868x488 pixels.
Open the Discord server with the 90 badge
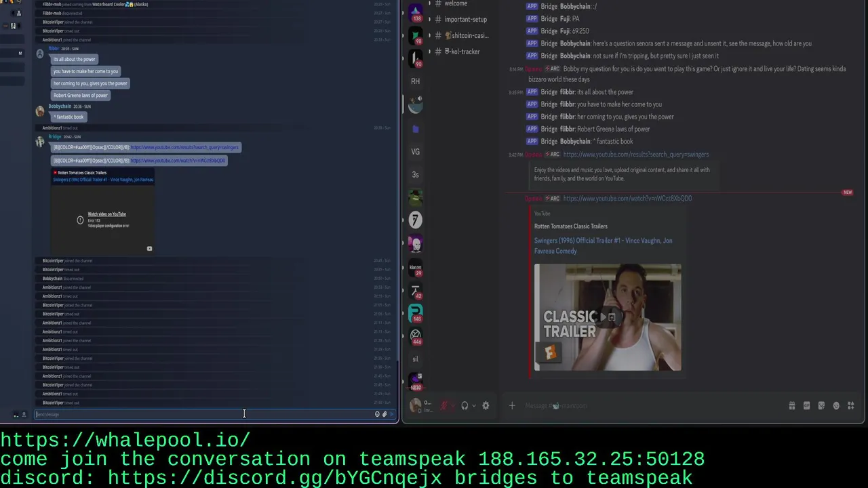coord(416,58)
